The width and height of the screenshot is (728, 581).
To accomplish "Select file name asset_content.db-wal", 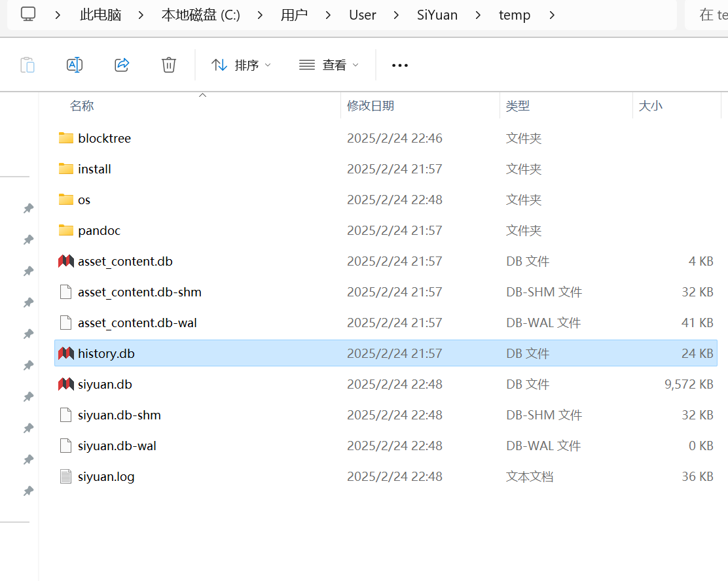I will pos(137,323).
